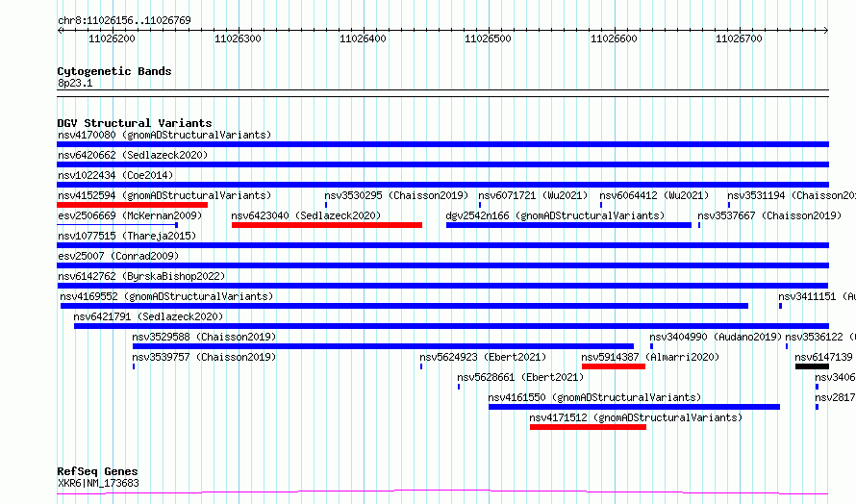Image resolution: width=856 pixels, height=504 pixels.
Task: Click nsv3539757 Chaisson2019 label
Action: (x=204, y=357)
